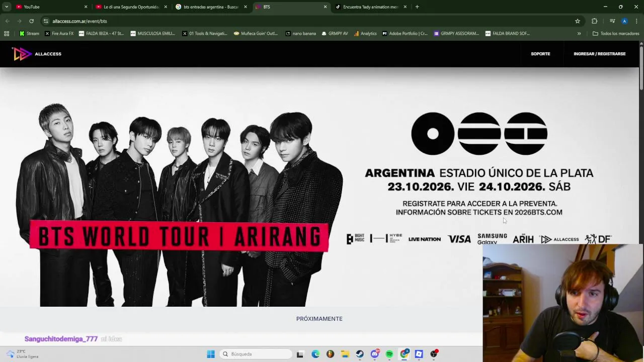The image size is (644, 362).
Task: Open the Windows Start menu
Action: point(211,354)
